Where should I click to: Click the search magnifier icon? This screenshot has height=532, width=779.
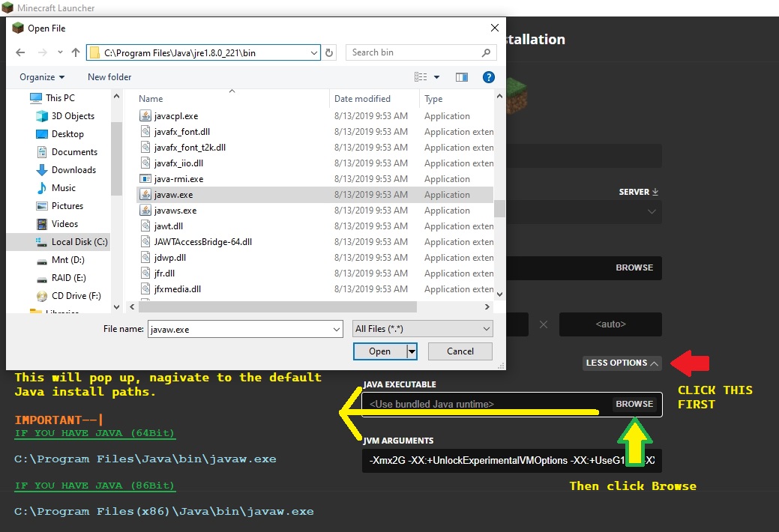(x=487, y=52)
